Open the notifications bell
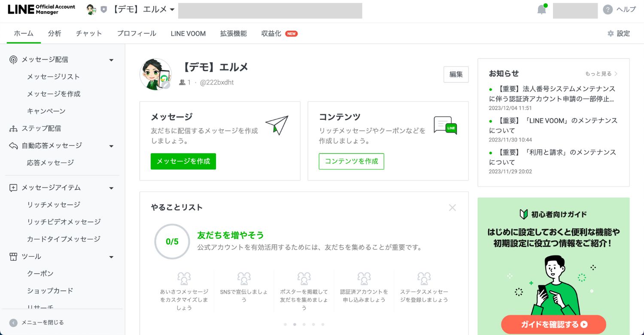The height and width of the screenshot is (335, 644). (x=541, y=9)
